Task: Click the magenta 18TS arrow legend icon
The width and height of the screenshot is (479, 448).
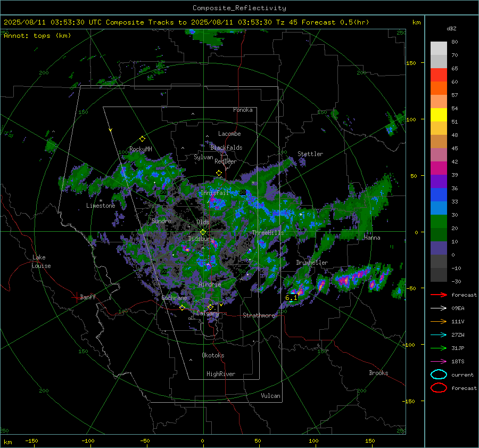Action: (439, 362)
